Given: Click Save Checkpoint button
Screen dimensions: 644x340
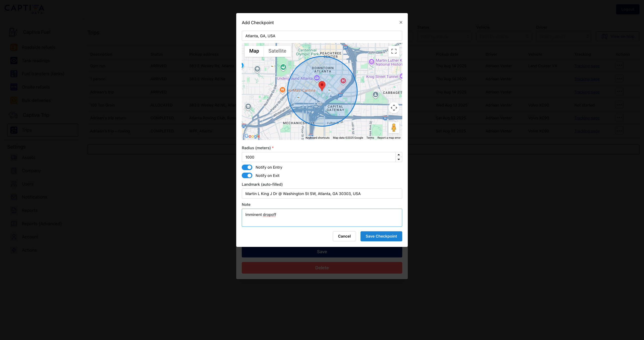Looking at the screenshot, I should pos(381,236).
